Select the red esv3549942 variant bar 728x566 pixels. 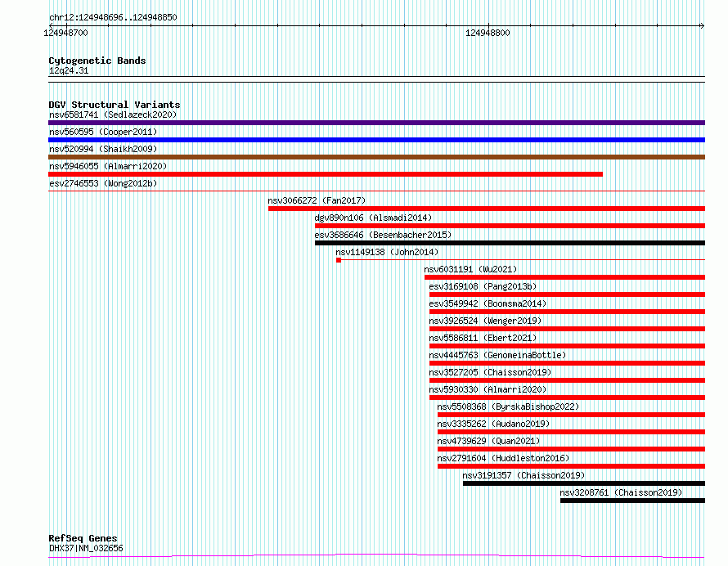[x=568, y=312]
